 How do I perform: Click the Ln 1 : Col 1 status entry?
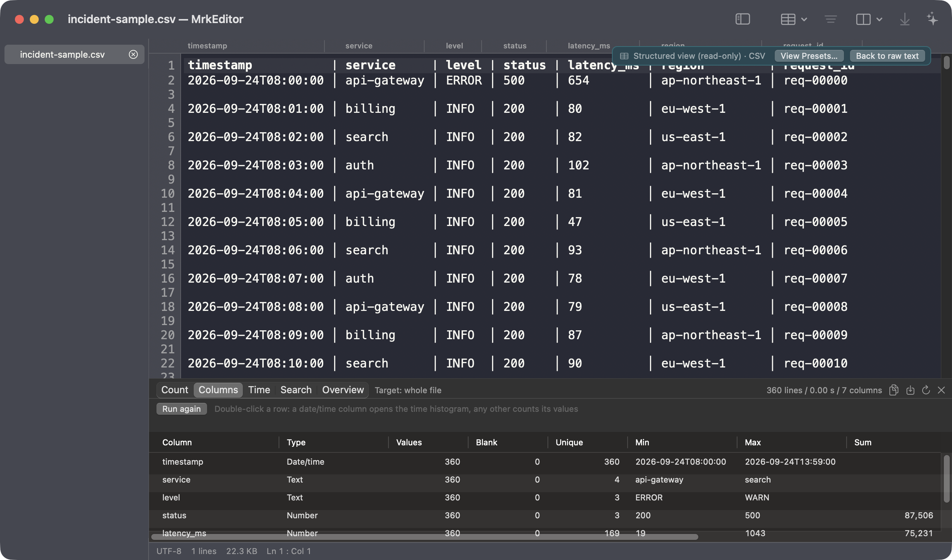click(289, 551)
